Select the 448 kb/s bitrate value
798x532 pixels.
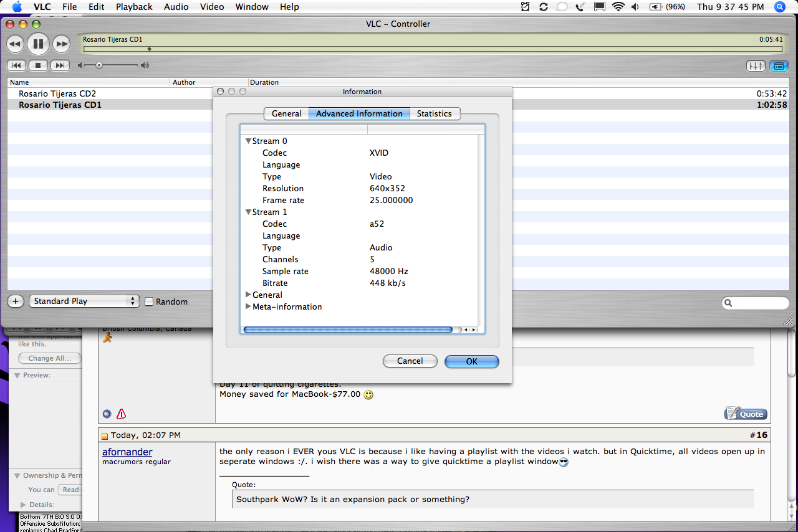click(x=388, y=283)
